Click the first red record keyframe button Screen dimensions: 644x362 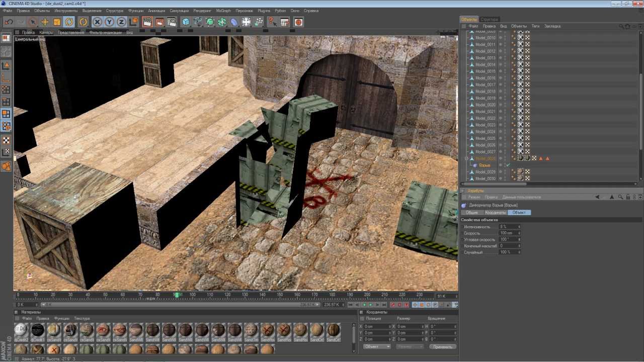(393, 305)
